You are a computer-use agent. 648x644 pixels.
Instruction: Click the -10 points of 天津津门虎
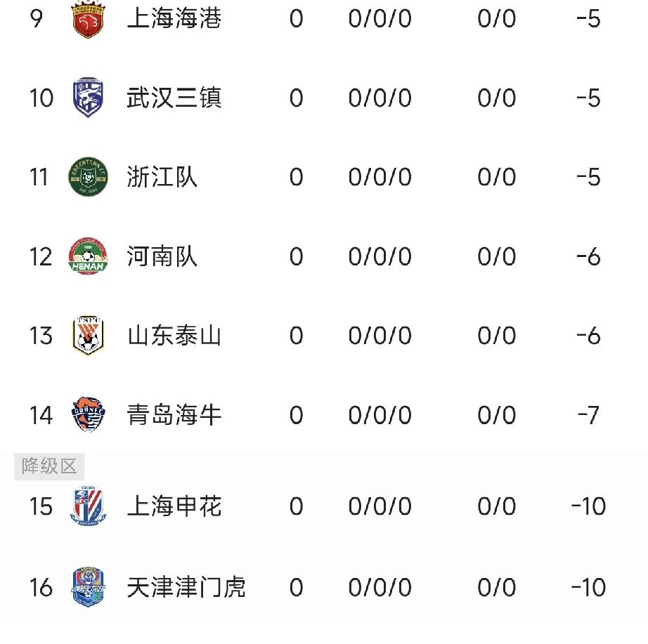pyautogui.click(x=588, y=587)
